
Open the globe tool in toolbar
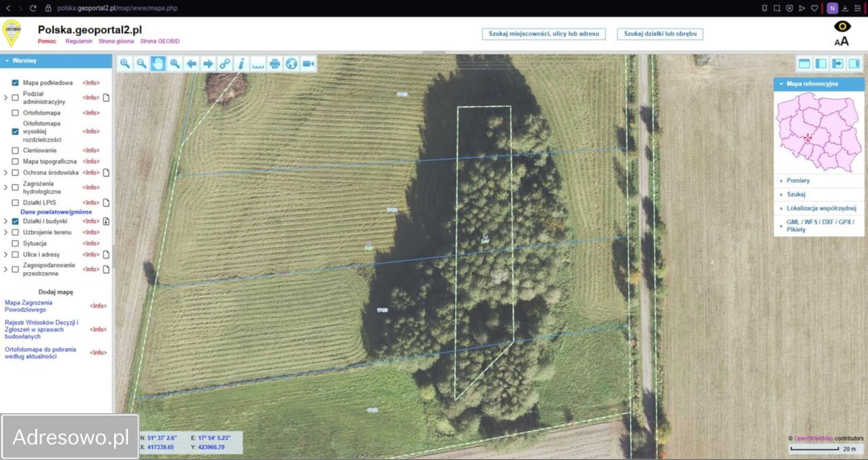pyautogui.click(x=292, y=64)
